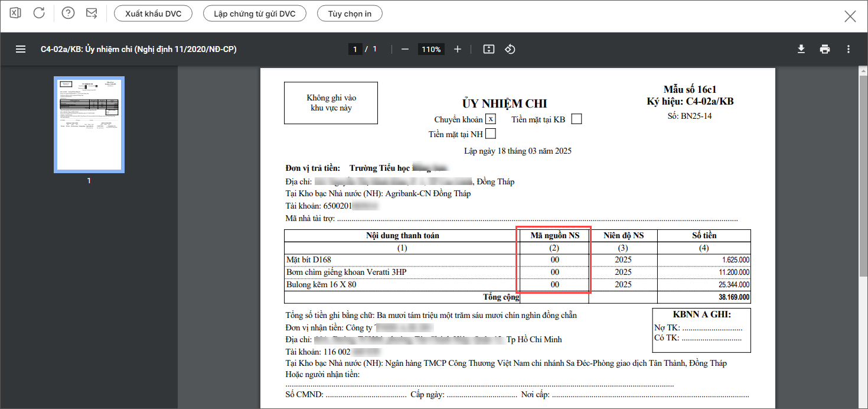
Task: Open the help question mark icon
Action: click(x=68, y=13)
